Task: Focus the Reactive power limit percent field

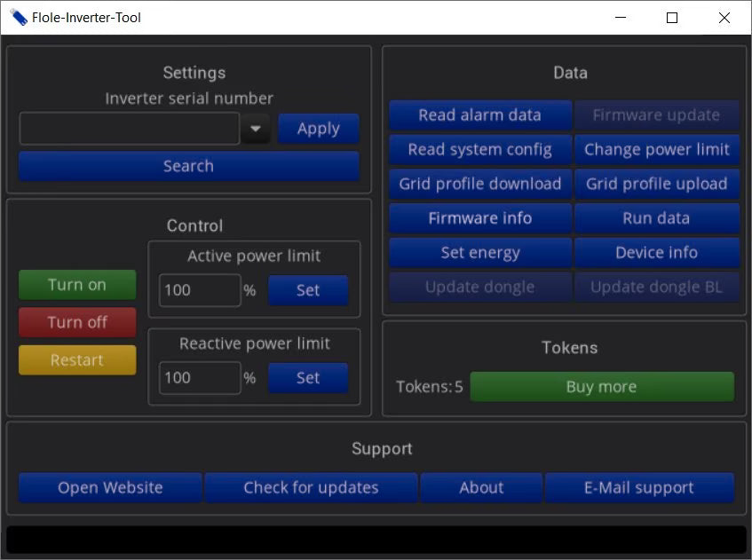Action: coord(200,378)
